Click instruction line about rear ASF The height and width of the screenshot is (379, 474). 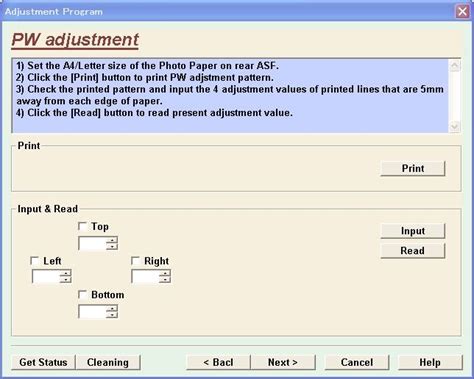(x=147, y=66)
